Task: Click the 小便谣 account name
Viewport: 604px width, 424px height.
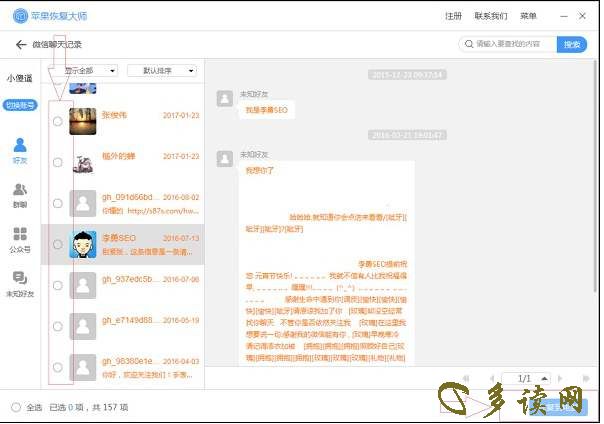Action: (20, 79)
